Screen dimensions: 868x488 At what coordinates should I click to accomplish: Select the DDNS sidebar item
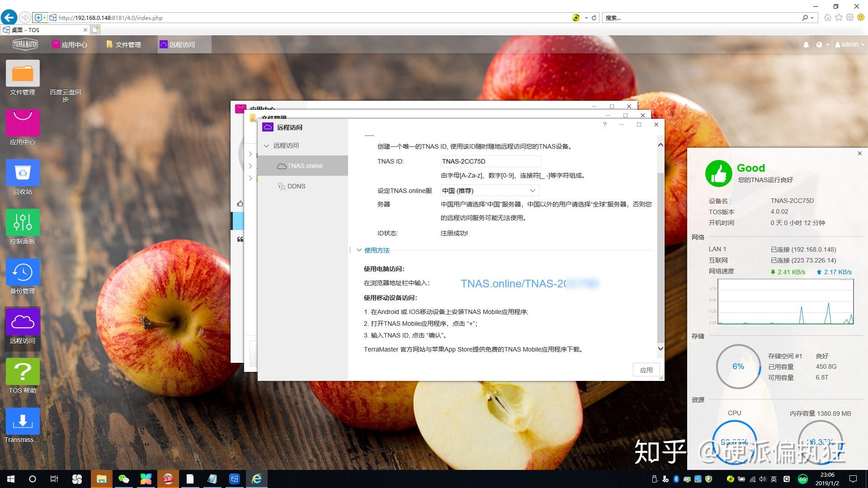(x=296, y=186)
